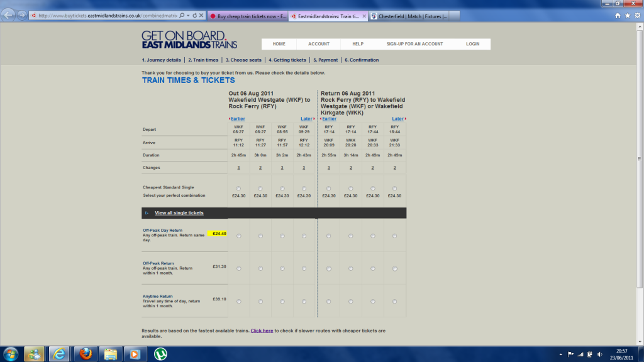644x362 pixels.
Task: Show Earlier outbound trains
Action: (237, 119)
